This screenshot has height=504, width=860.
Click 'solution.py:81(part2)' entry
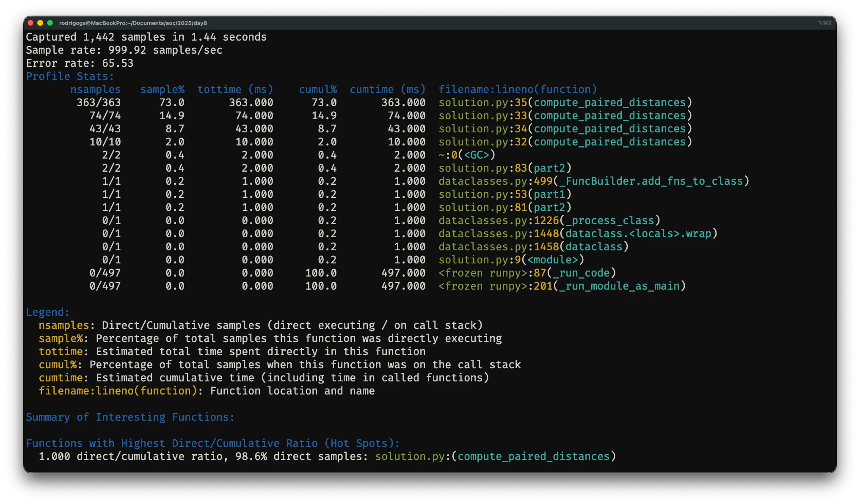(x=505, y=208)
